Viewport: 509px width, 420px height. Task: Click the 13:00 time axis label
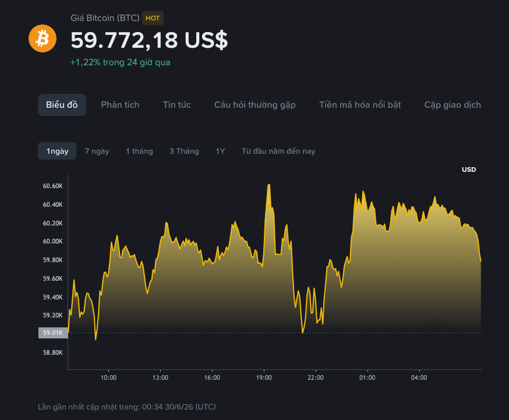[160, 377]
